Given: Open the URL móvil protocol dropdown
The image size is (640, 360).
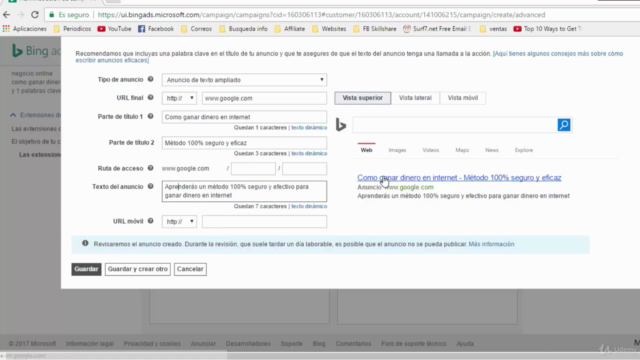Looking at the screenshot, I should tap(179, 221).
